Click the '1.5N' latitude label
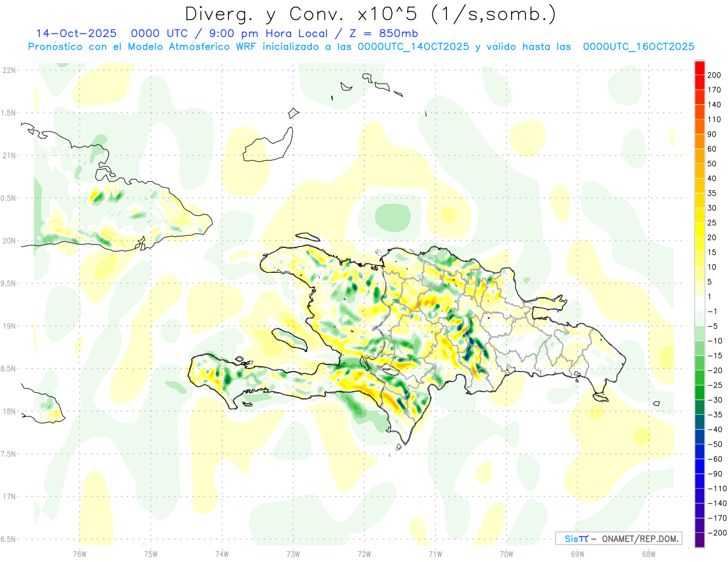728x562 pixels. click(9, 113)
